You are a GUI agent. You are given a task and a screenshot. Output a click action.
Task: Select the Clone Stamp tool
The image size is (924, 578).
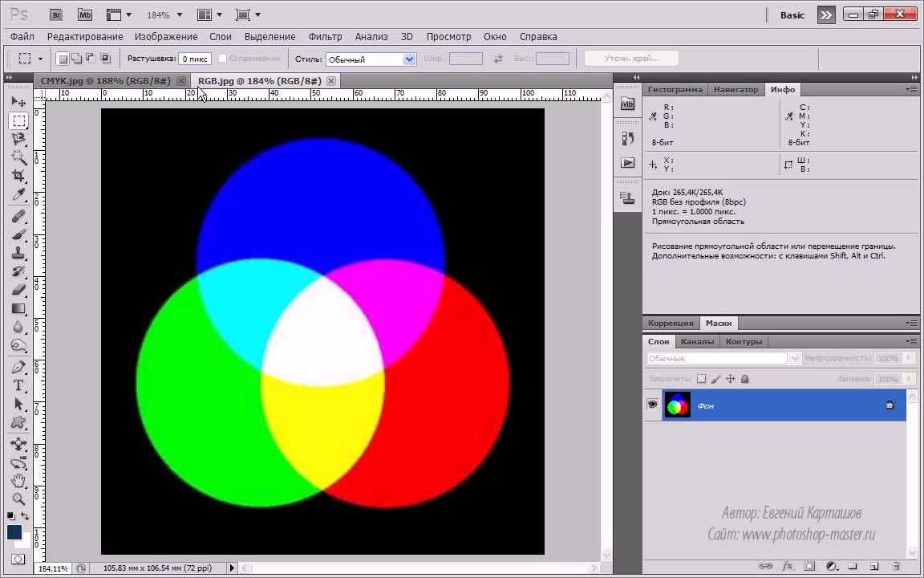tap(18, 253)
